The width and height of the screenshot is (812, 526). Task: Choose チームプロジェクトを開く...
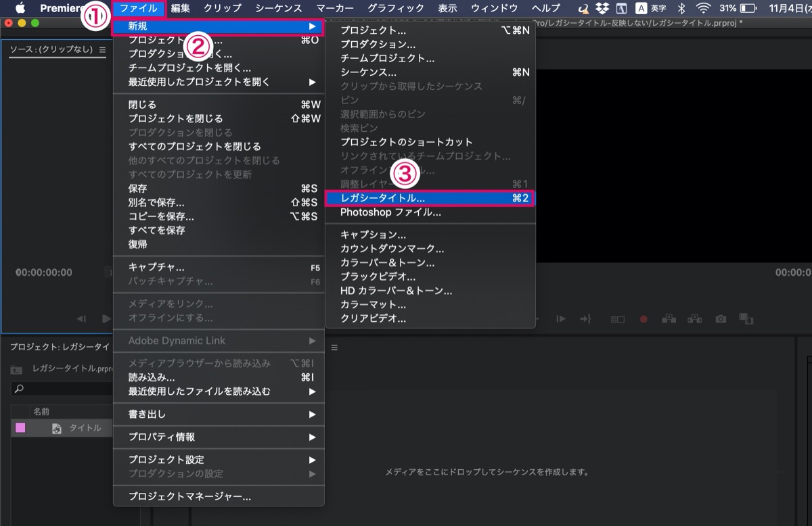(x=219, y=68)
